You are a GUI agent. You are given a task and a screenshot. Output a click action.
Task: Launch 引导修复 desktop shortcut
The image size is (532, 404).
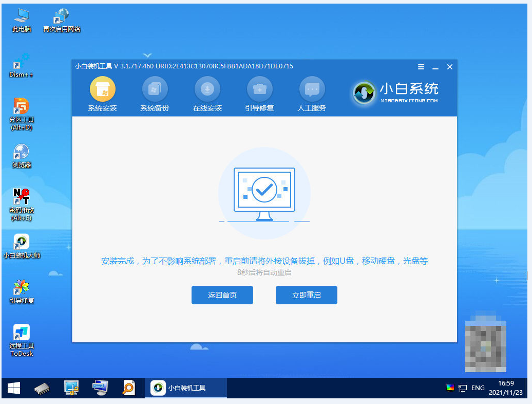pos(22,288)
